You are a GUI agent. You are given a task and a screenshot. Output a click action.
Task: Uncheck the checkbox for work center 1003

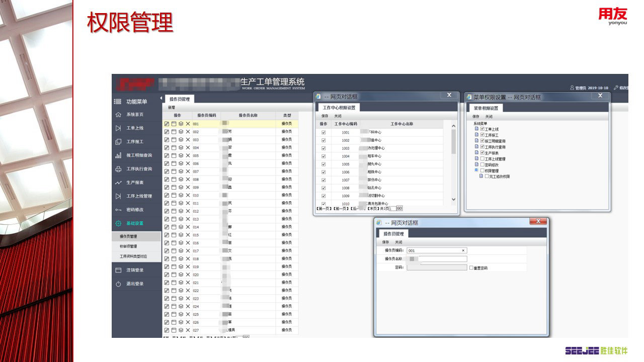click(324, 148)
